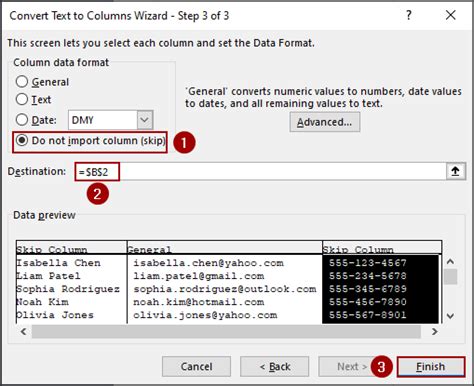The height and width of the screenshot is (386, 474).
Task: Click the Help question mark icon
Action: pos(409,15)
